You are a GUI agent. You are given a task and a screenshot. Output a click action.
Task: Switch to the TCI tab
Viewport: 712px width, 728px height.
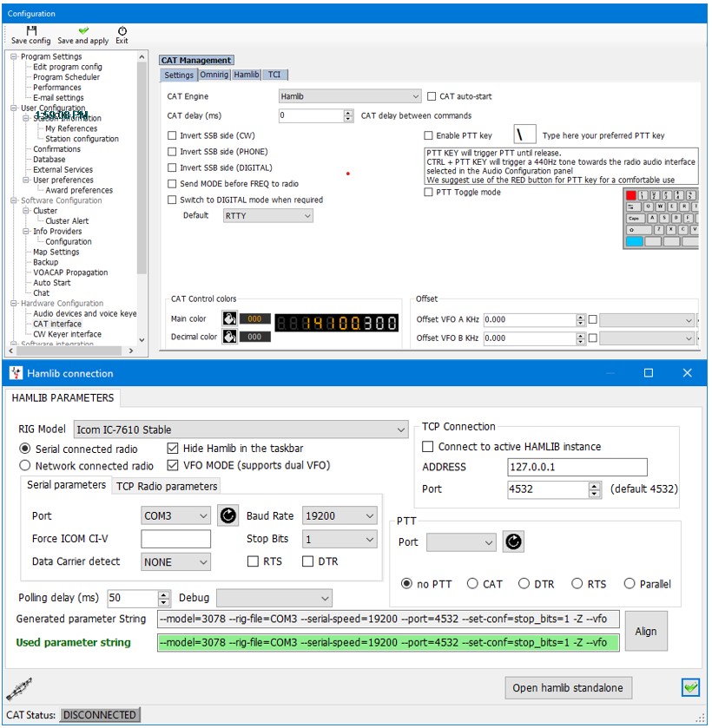274,75
